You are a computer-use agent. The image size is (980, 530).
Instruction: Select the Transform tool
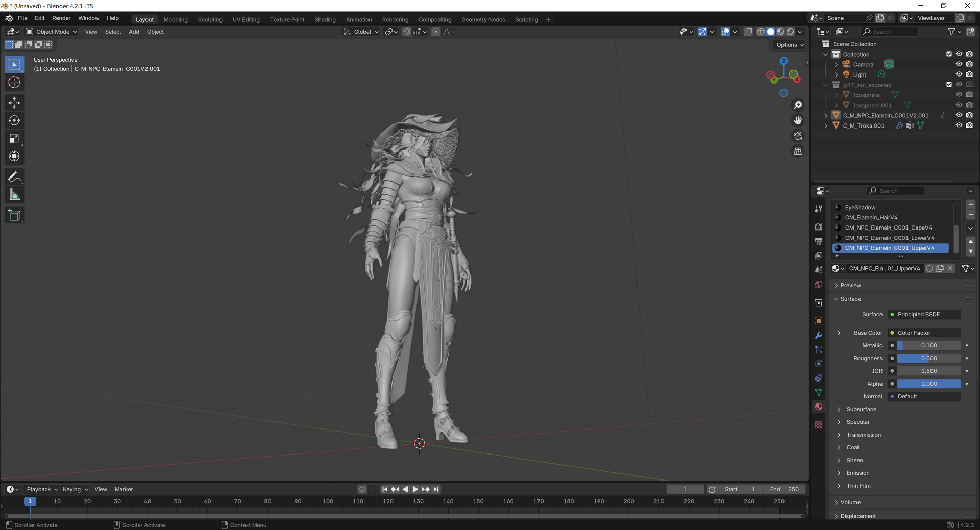[14, 156]
